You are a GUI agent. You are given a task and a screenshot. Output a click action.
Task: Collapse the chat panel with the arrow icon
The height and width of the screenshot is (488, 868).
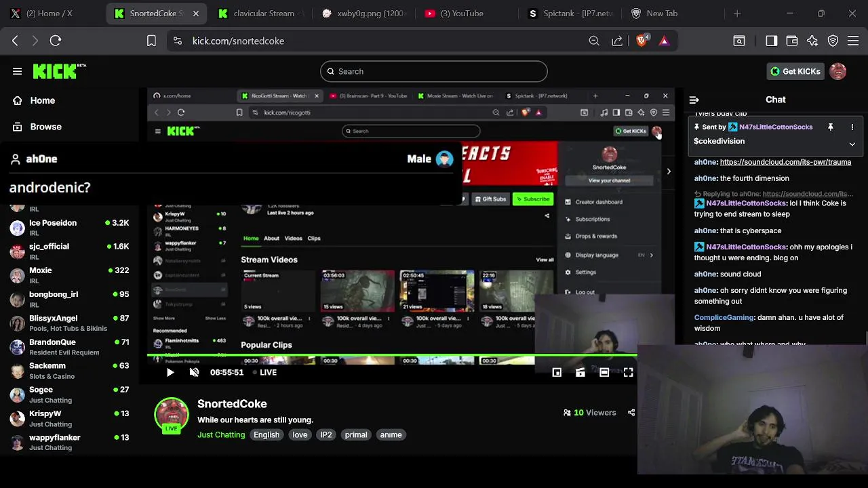694,100
